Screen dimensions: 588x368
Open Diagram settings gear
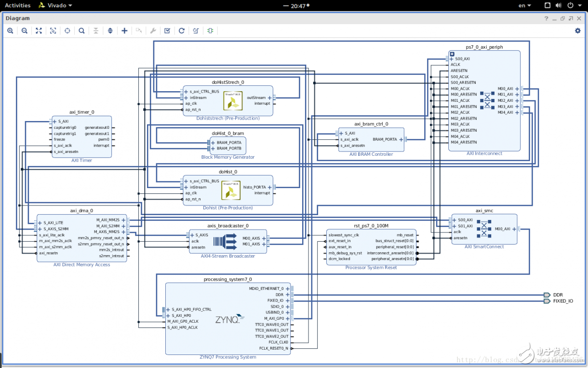[578, 30]
